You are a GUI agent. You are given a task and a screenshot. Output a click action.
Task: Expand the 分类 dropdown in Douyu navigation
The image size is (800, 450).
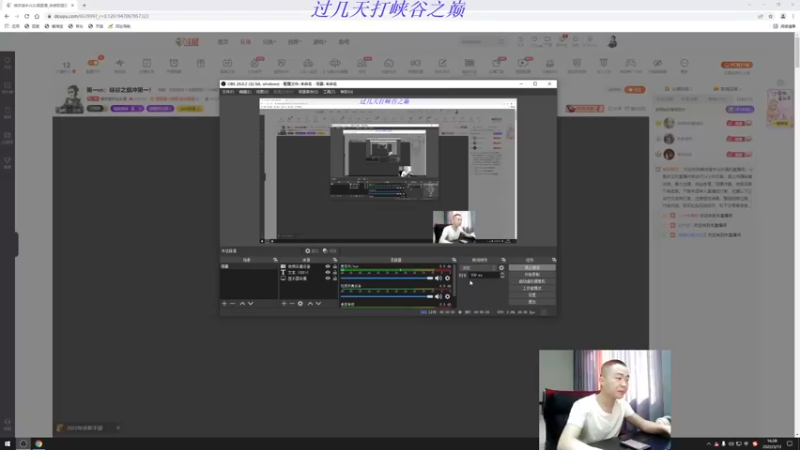[269, 42]
